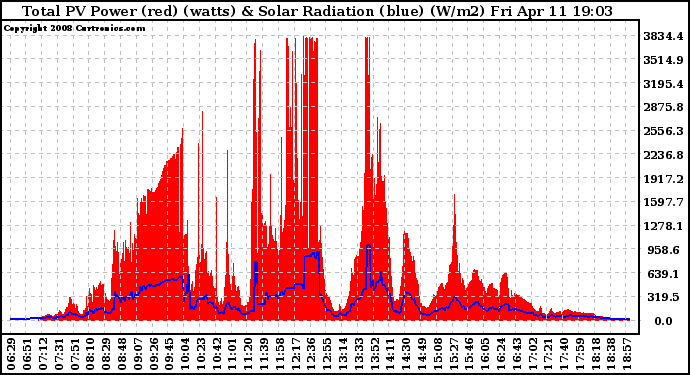Click the 11:39 time label

click(264, 354)
